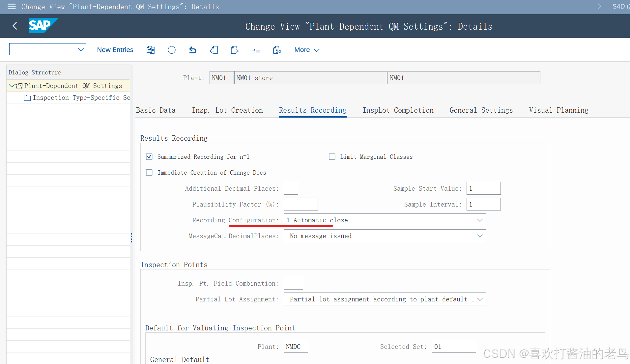Click the Previous Entry icon

pyautogui.click(x=214, y=50)
